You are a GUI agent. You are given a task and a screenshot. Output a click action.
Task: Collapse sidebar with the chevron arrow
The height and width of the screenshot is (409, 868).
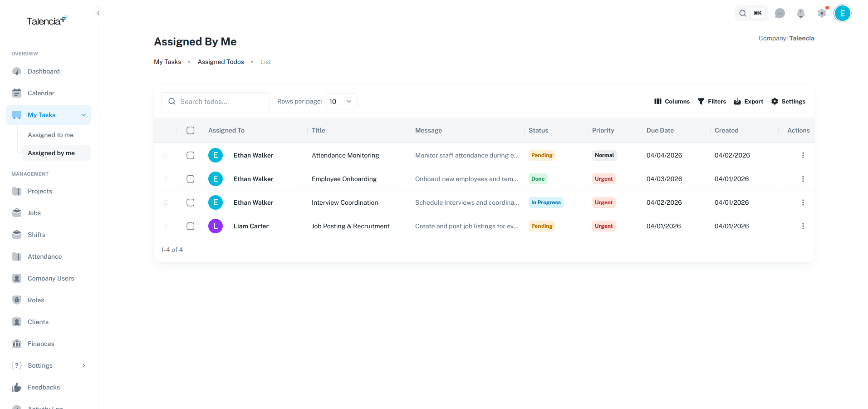point(98,13)
